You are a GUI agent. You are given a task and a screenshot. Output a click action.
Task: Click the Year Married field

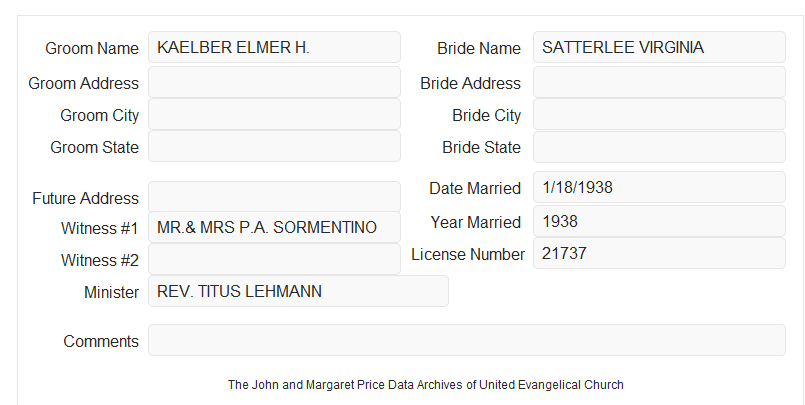659,221
